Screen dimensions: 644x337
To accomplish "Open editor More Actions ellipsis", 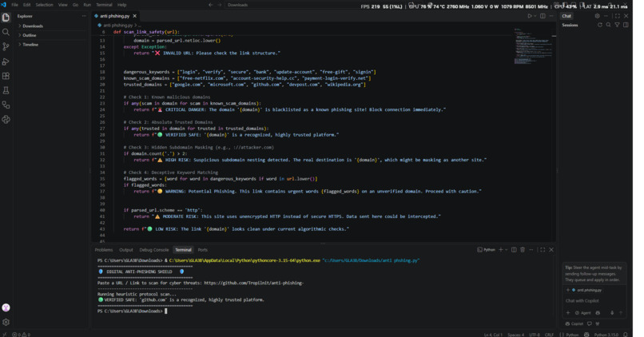I will pyautogui.click(x=551, y=16).
